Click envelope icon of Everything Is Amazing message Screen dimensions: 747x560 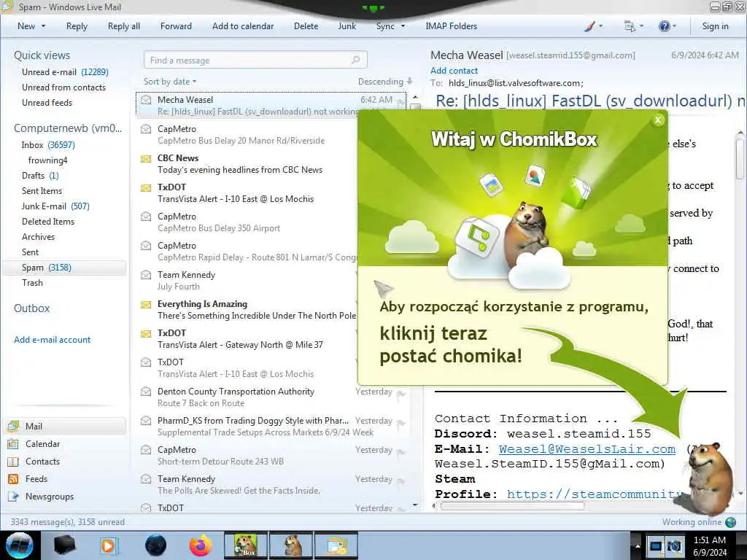(x=146, y=304)
